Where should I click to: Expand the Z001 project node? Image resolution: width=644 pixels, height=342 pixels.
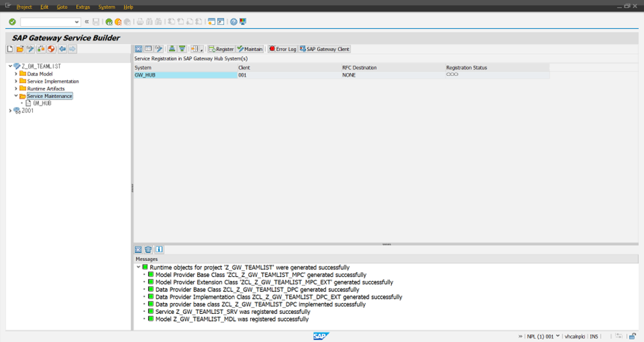tap(10, 110)
